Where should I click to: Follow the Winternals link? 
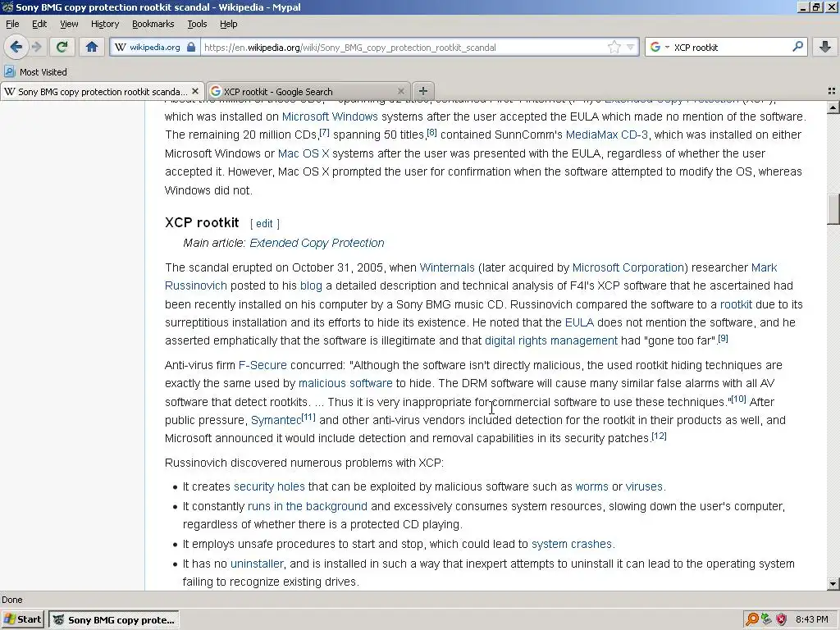[447, 267]
